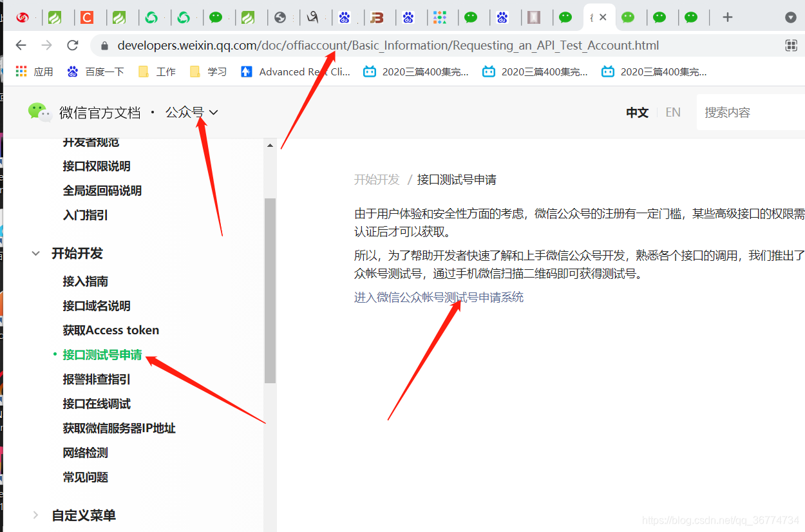The width and height of the screenshot is (805, 532).
Task: Open 接口域名说明 in sidebar
Action: click(x=97, y=306)
